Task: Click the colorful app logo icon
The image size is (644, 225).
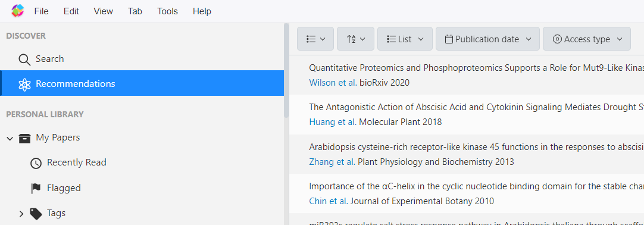Action: (x=18, y=11)
